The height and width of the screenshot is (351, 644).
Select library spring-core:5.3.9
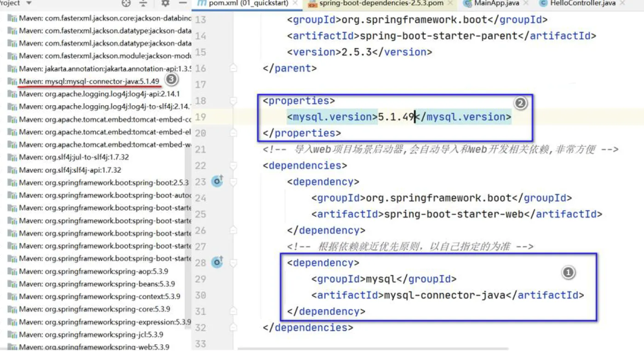click(95, 309)
